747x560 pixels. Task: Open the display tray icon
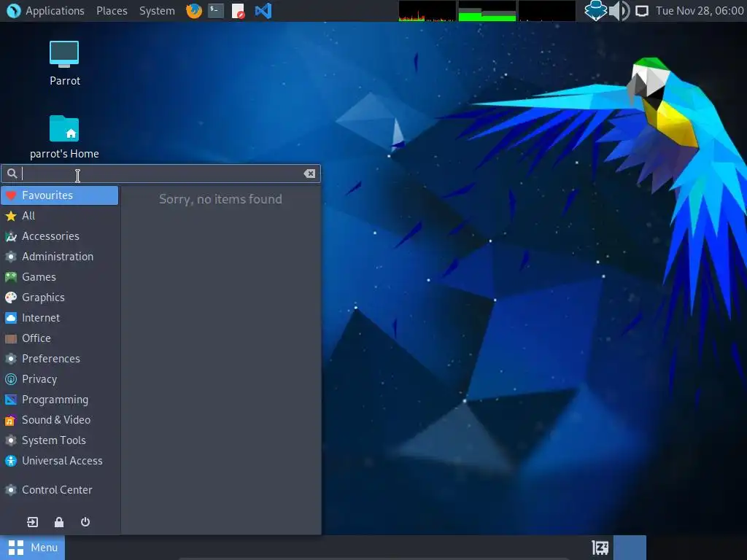(642, 10)
